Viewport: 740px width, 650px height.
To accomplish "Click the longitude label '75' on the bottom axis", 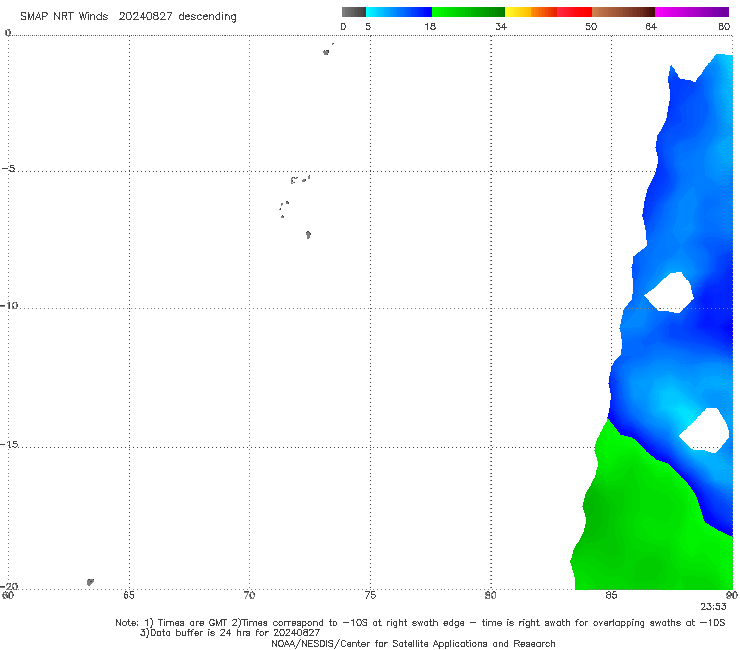I will click(x=370, y=595).
